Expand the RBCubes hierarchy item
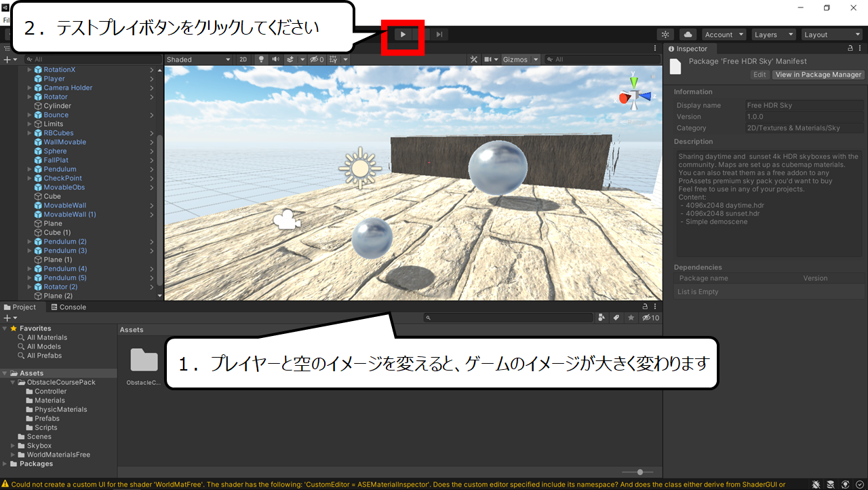The width and height of the screenshot is (868, 490). pos(29,133)
